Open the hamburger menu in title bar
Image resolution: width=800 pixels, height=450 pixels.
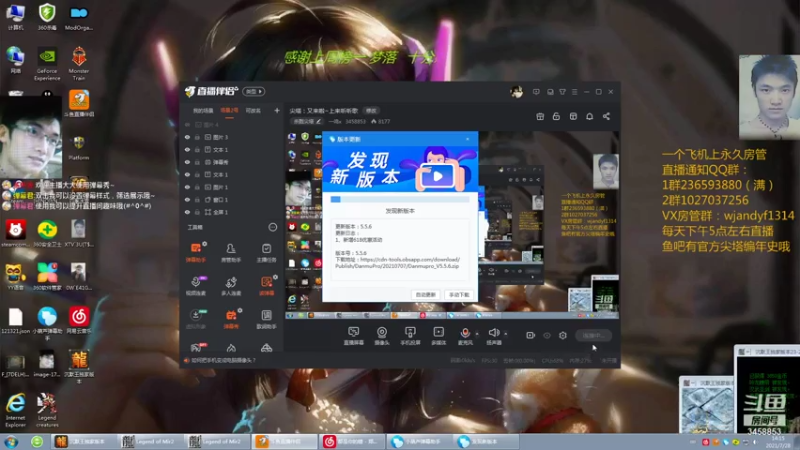pos(574,92)
